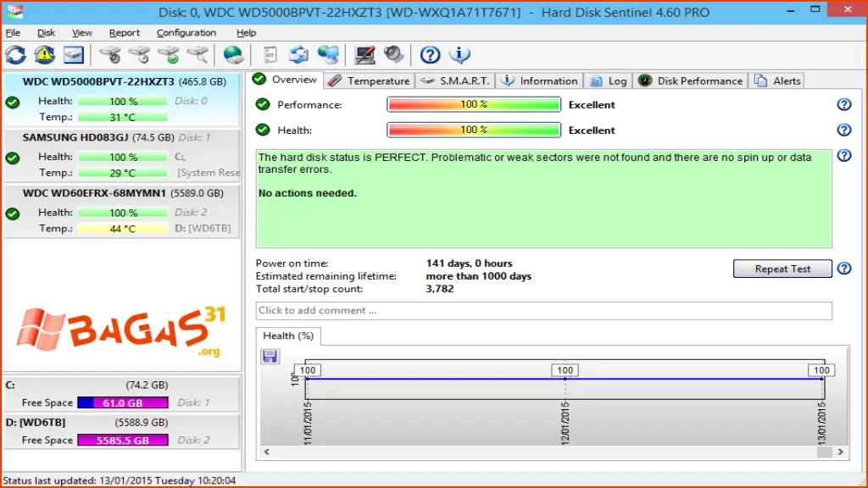Click the save icon on Health graph
This screenshot has width=868, height=488.
click(270, 356)
